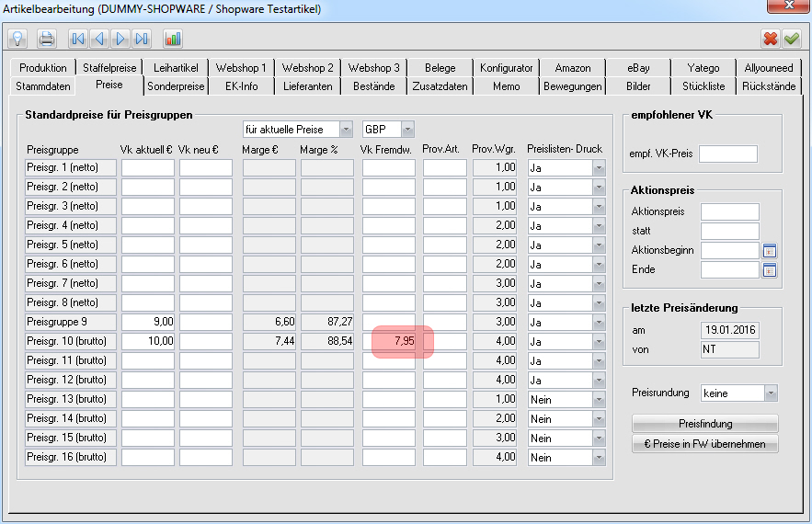812x524 pixels.
Task: Switch to the Staffelpreise tab
Action: tap(109, 68)
